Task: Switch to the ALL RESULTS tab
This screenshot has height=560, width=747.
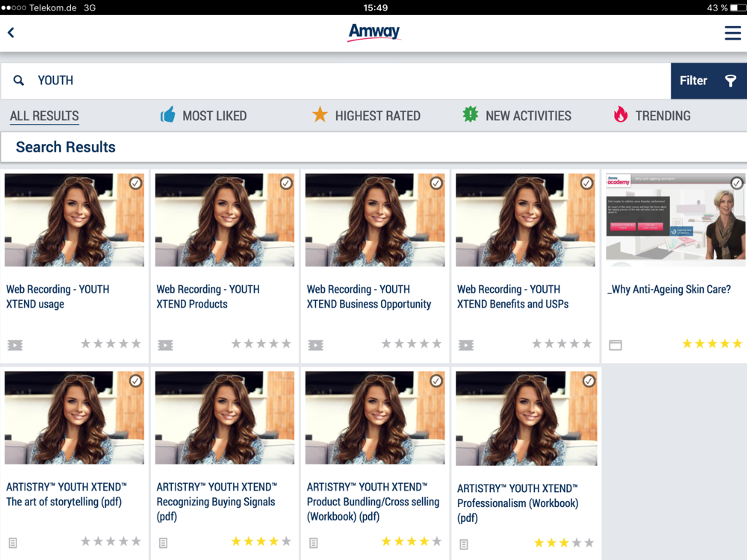Action: click(44, 116)
